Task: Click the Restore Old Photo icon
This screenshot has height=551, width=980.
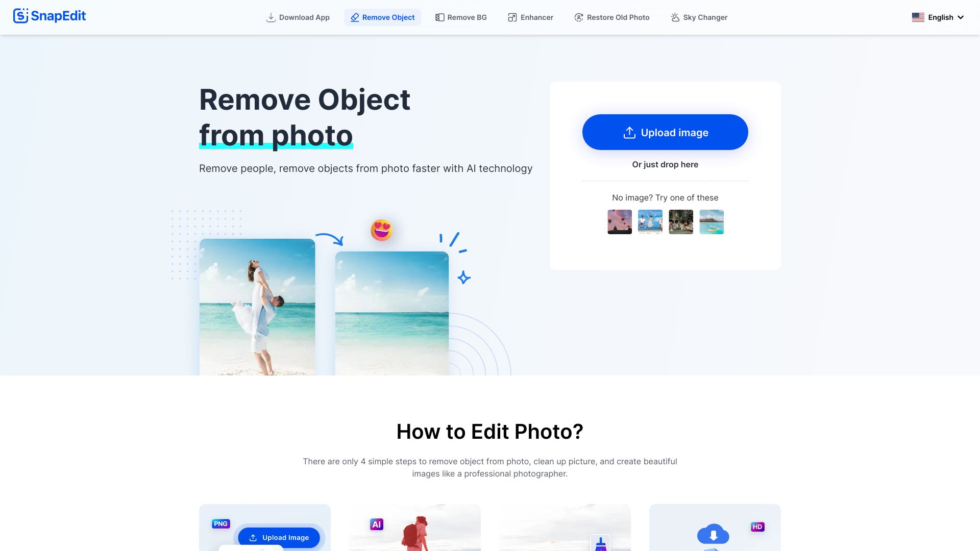Action: tap(577, 17)
